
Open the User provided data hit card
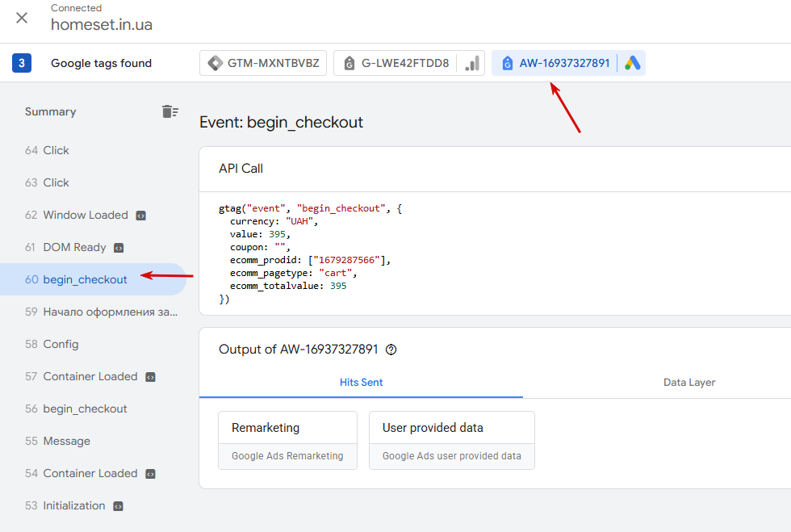(451, 440)
